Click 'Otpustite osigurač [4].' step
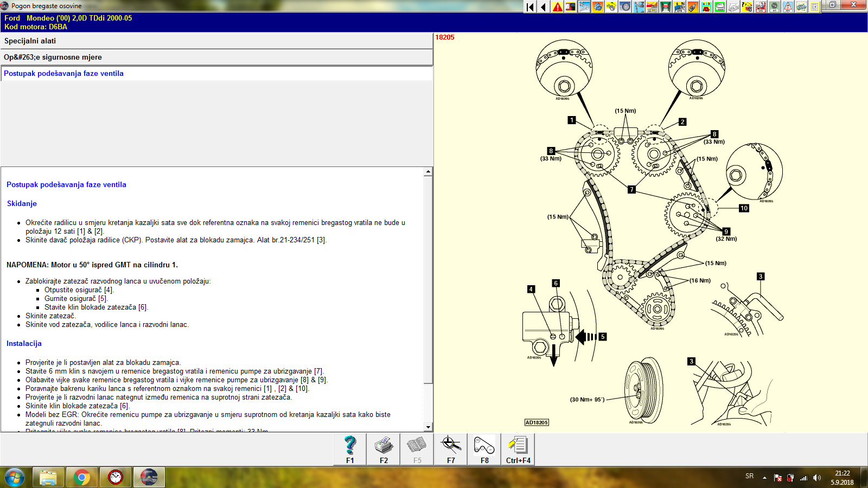Image resolution: width=868 pixels, height=488 pixels. [79, 290]
